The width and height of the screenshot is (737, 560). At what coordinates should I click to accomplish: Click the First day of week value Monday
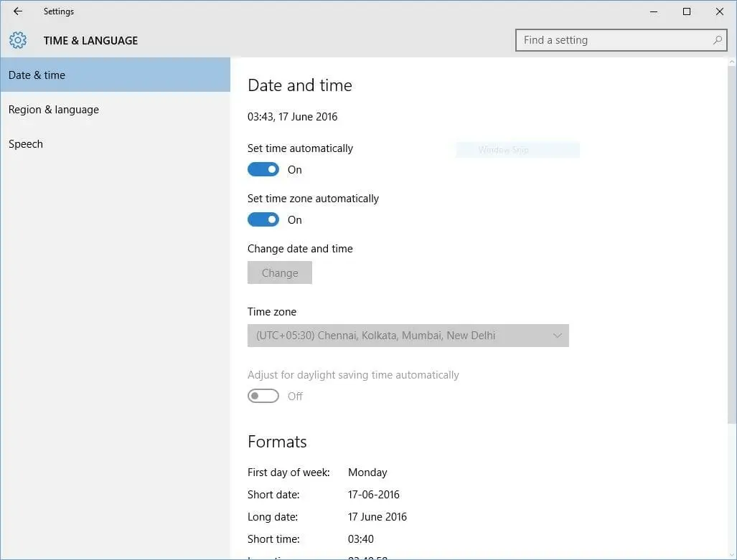point(367,472)
